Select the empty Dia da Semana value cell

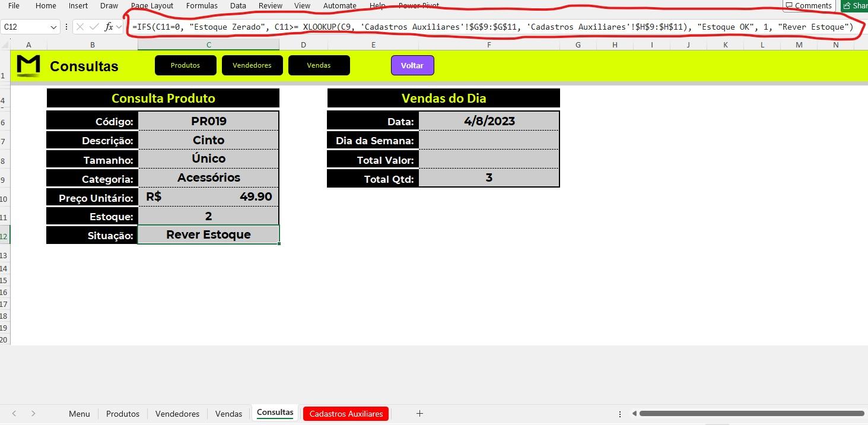coord(489,140)
